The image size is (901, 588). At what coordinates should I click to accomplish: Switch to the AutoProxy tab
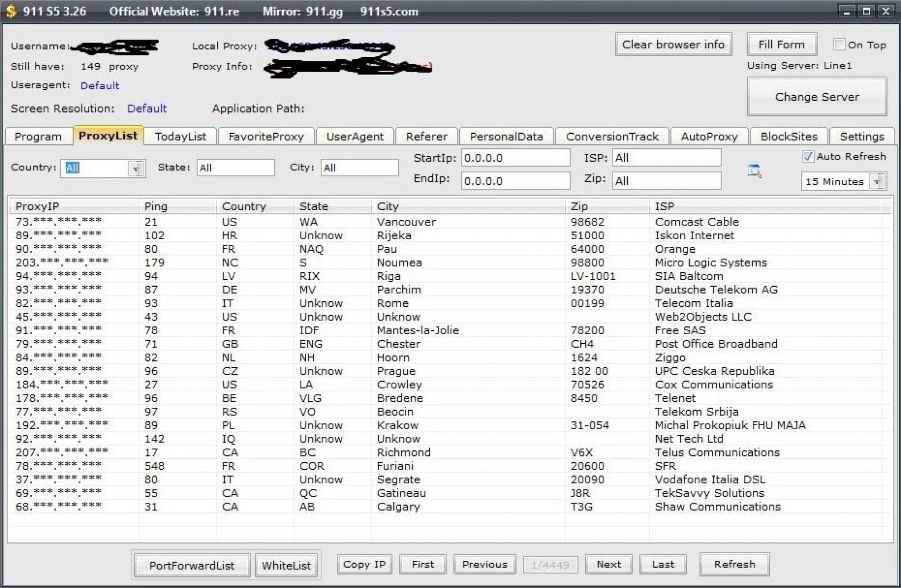pyautogui.click(x=710, y=136)
